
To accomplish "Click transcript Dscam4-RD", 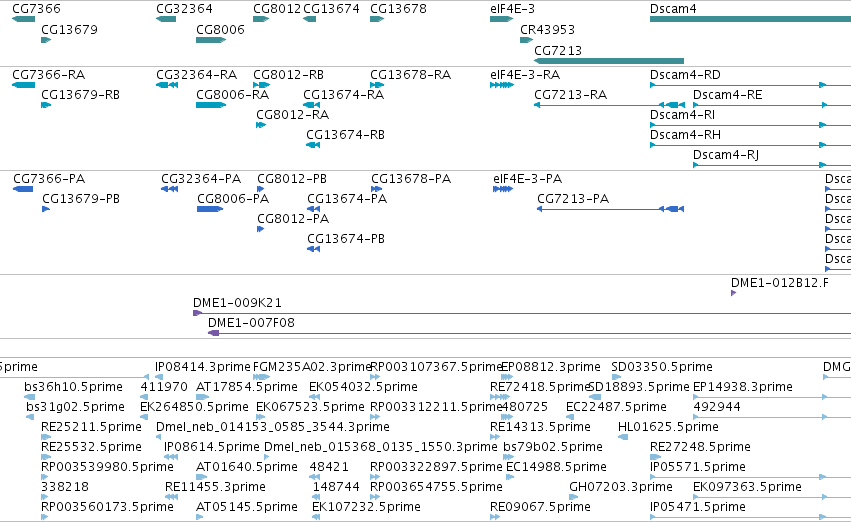I will pyautogui.click(x=685, y=74).
